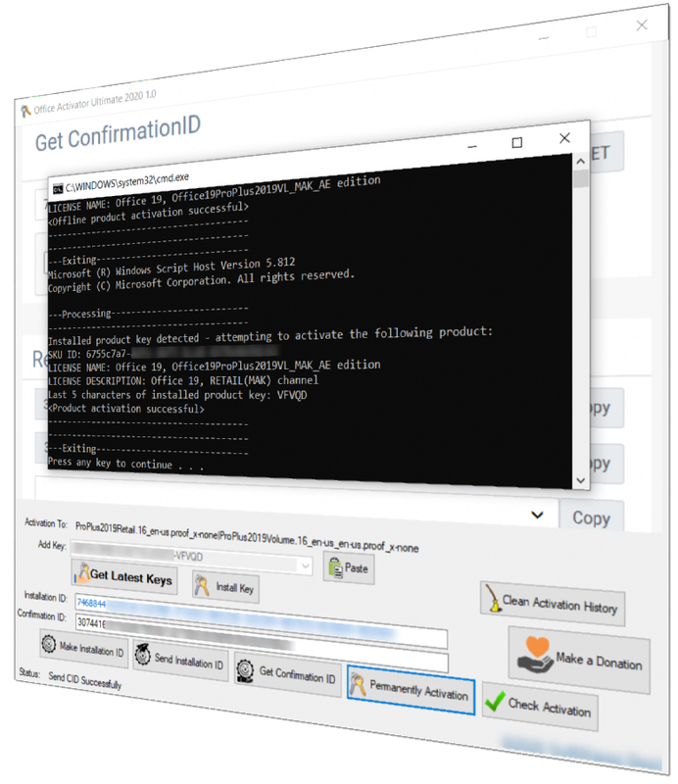Viewport: 678px width, 784px height.
Task: Maximize the cmd.exe window
Action: click(517, 143)
